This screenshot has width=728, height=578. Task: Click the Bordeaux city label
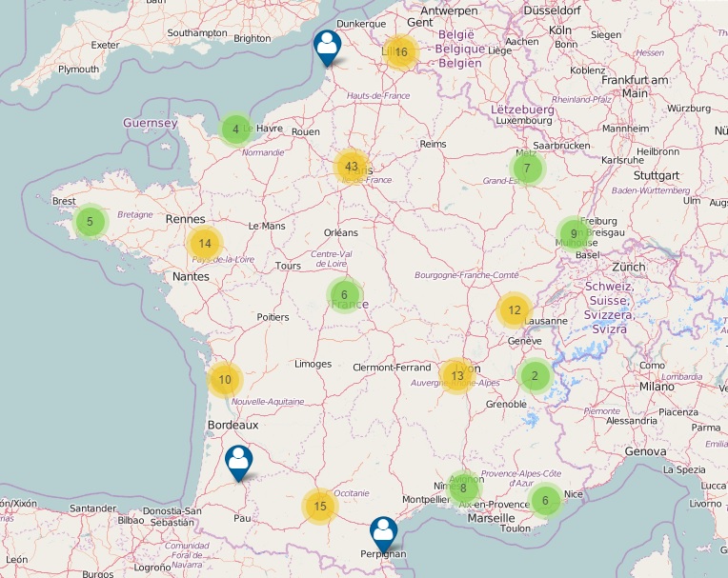pos(233,425)
